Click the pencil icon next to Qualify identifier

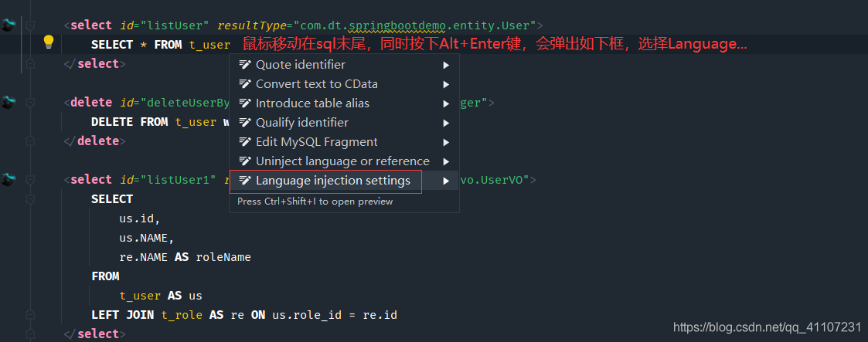point(245,123)
